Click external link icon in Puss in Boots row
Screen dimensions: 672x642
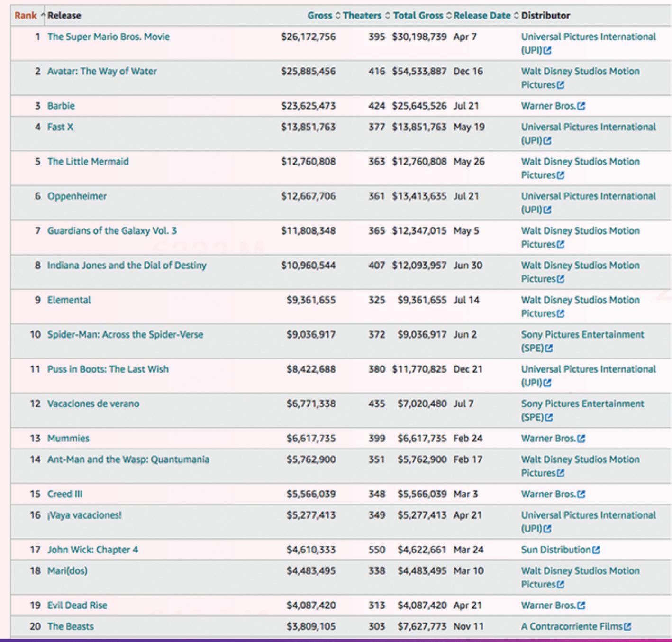pos(547,383)
